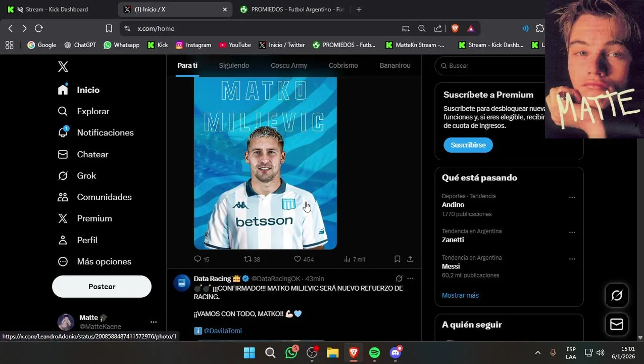644x364 pixels.
Task: Switch to the Coscu Army tab
Action: pos(289,65)
